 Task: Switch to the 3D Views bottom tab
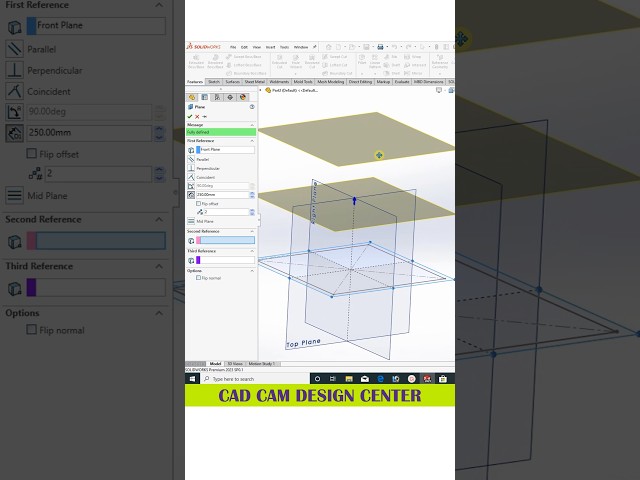(x=235, y=364)
